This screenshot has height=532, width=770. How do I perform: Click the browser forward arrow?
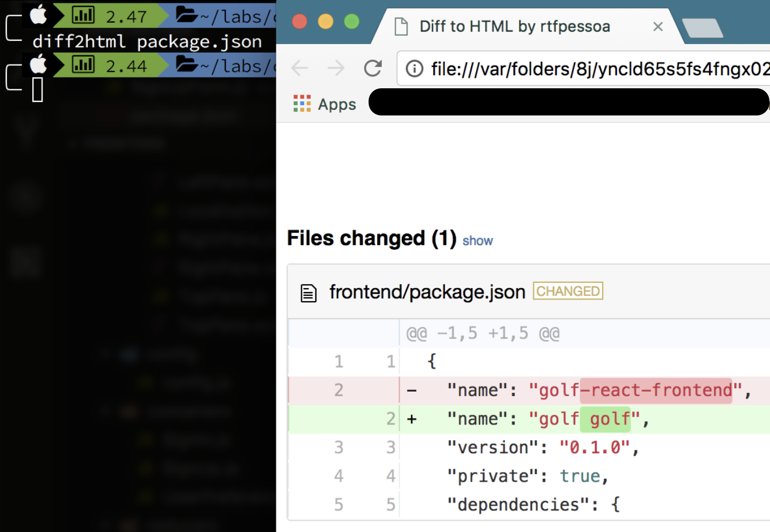coord(336,68)
